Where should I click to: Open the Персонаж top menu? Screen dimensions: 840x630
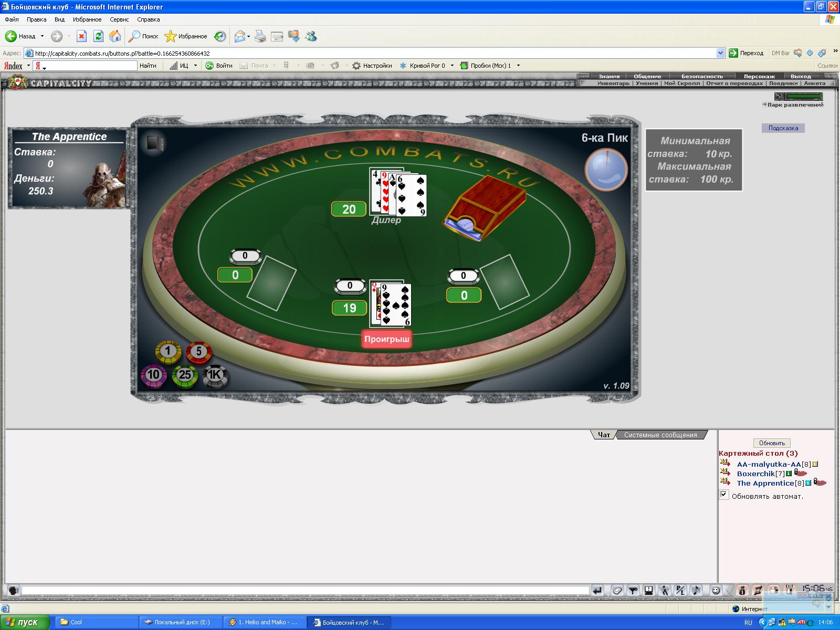(759, 77)
